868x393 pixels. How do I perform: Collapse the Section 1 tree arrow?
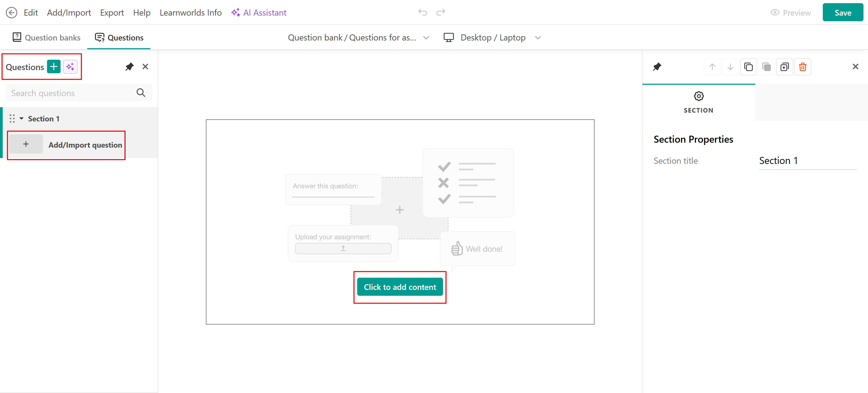[21, 119]
